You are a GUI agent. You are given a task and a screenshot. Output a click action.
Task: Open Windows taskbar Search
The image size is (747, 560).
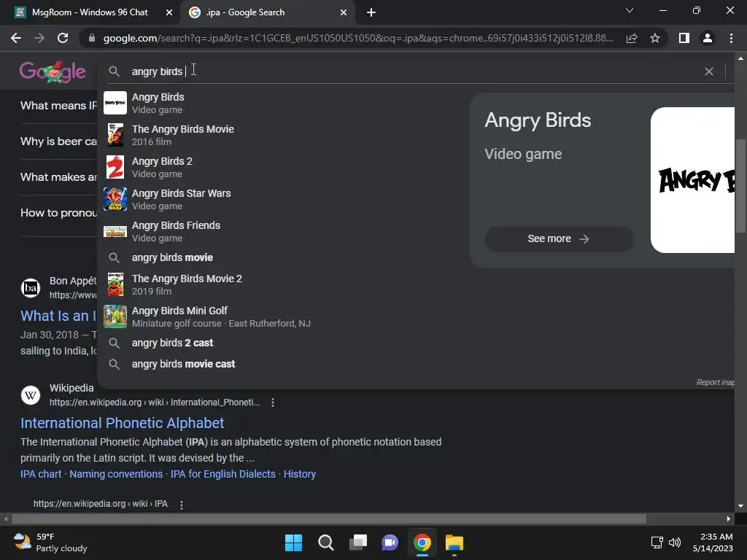(x=326, y=542)
